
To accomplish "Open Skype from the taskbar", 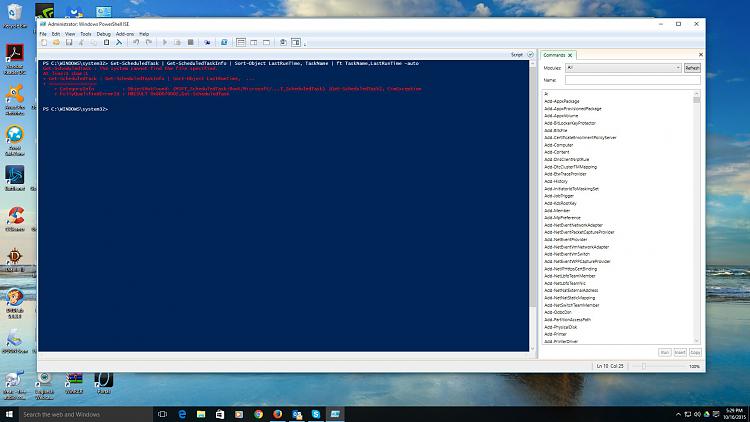I will click(x=316, y=414).
